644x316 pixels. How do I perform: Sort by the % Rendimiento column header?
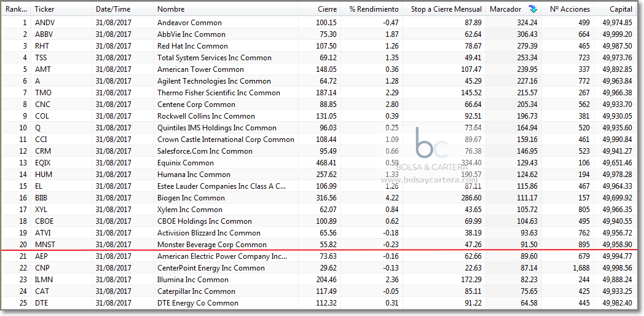371,9
